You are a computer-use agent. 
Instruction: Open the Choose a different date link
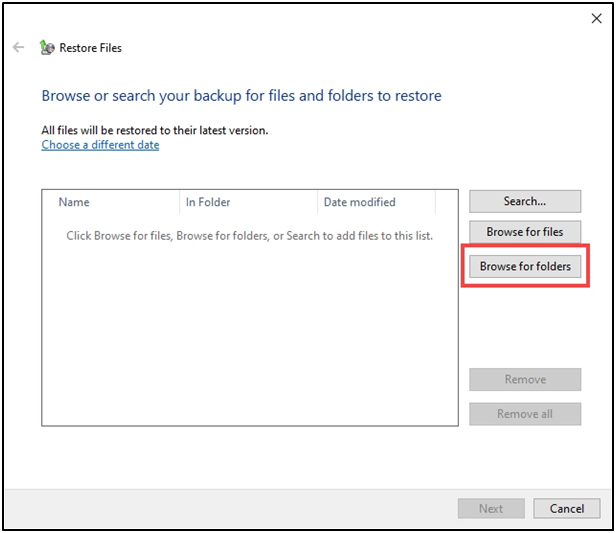(100, 145)
